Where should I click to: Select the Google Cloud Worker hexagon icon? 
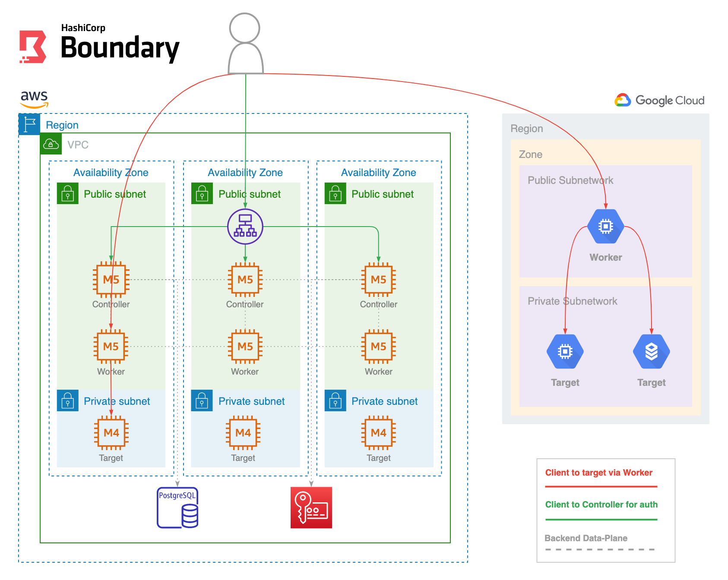point(606,226)
